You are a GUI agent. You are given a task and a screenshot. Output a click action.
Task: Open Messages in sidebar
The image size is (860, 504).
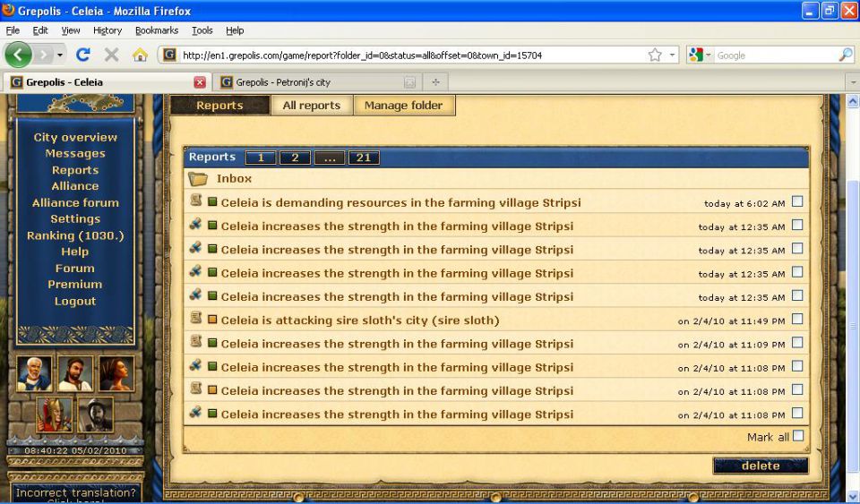click(75, 153)
